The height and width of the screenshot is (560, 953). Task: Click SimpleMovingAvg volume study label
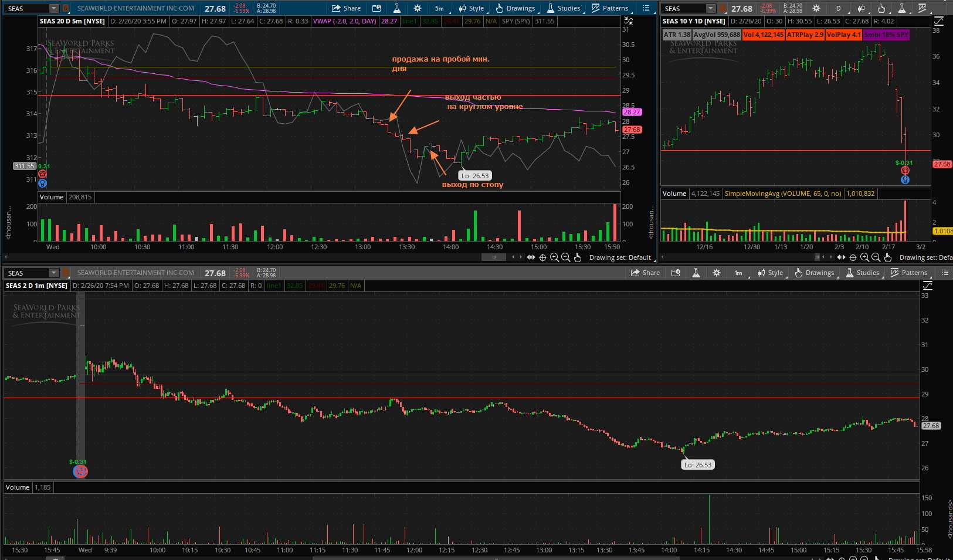click(x=784, y=194)
